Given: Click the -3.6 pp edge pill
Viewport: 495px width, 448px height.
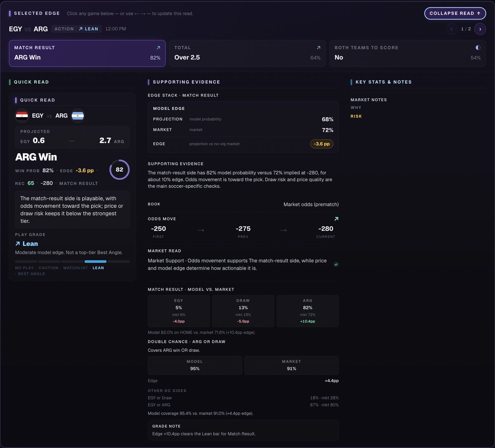Looking at the screenshot, I should coord(322,144).
